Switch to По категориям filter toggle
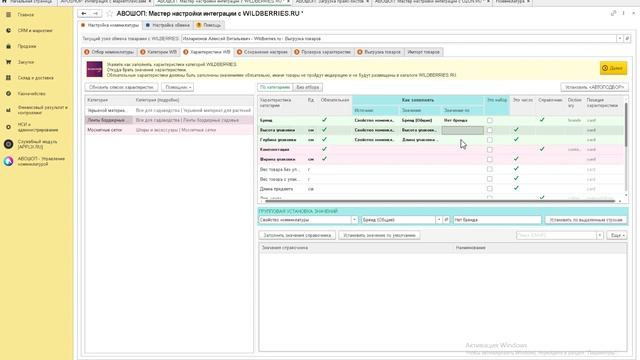The height and width of the screenshot is (360, 640). tap(275, 87)
